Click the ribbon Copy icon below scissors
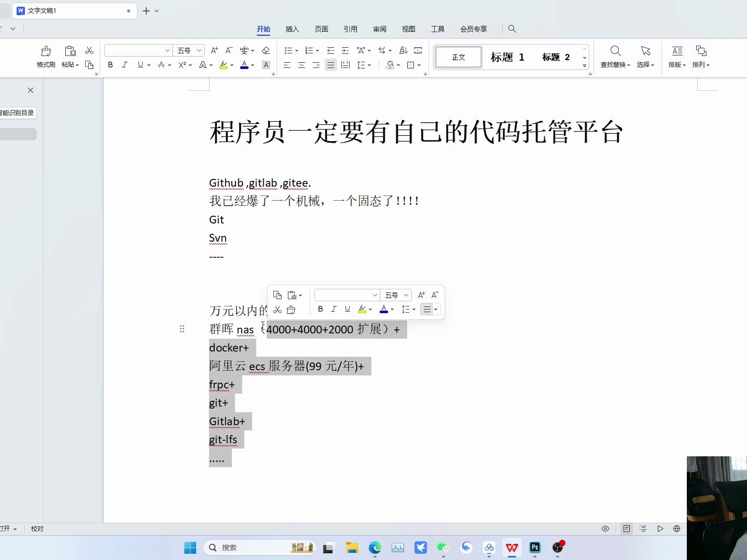This screenshot has width=747, height=560. (x=89, y=65)
